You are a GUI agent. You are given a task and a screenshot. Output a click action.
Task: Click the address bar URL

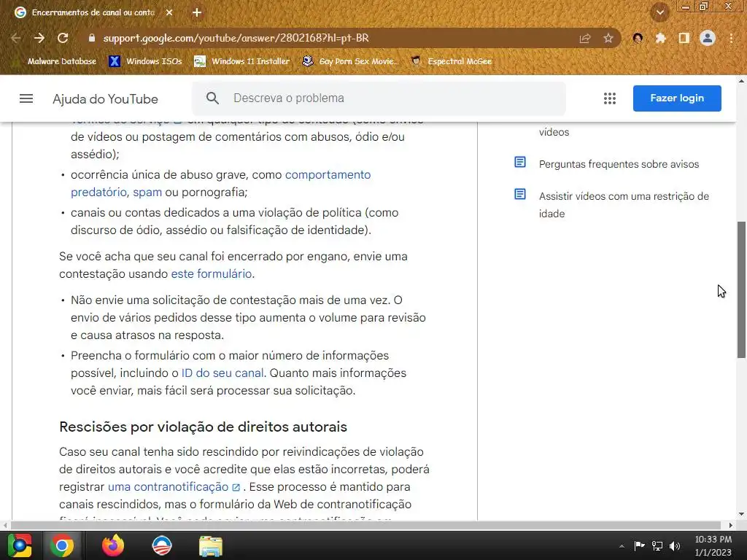(236, 38)
